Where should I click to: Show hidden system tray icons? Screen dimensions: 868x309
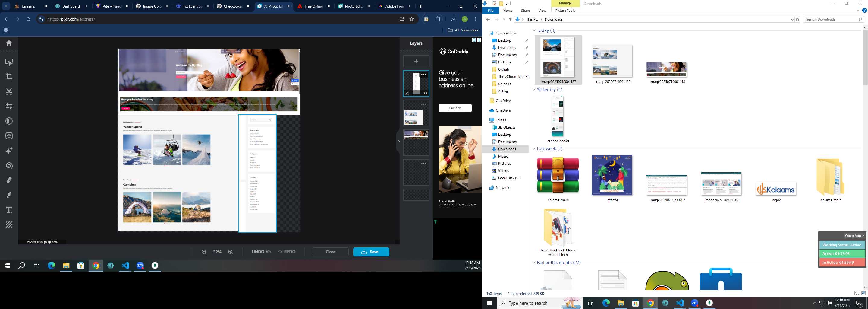(x=814, y=303)
